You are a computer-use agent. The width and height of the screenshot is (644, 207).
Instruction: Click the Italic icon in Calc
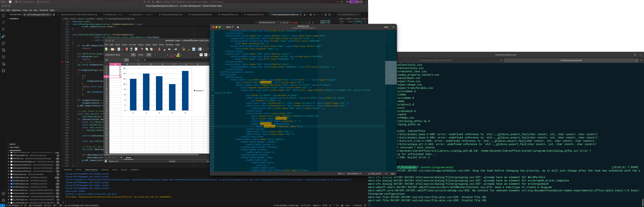coord(160,55)
